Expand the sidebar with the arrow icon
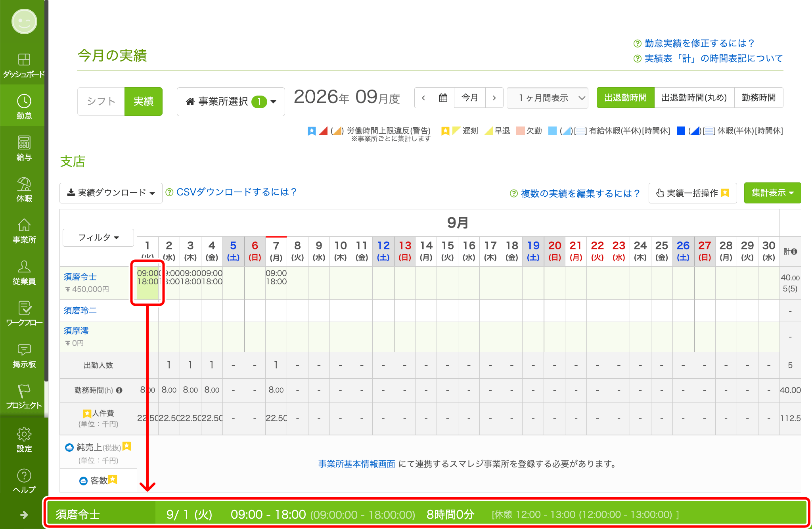Screen dimensions: 812x529 (24, 514)
